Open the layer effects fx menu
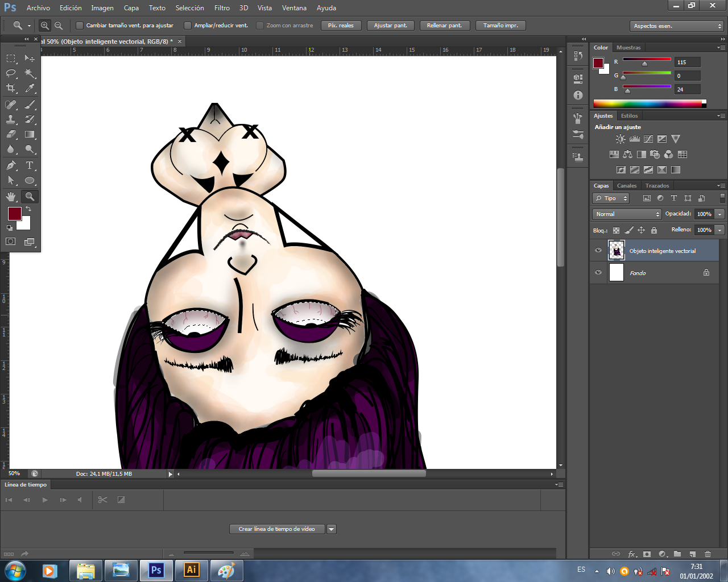The image size is (728, 582). pos(632,554)
